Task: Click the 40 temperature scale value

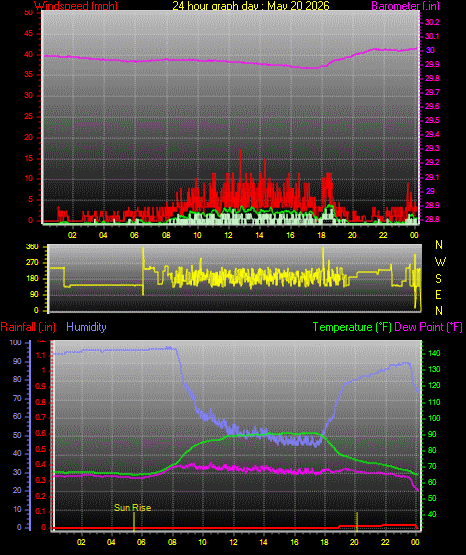Action: pyautogui.click(x=432, y=514)
